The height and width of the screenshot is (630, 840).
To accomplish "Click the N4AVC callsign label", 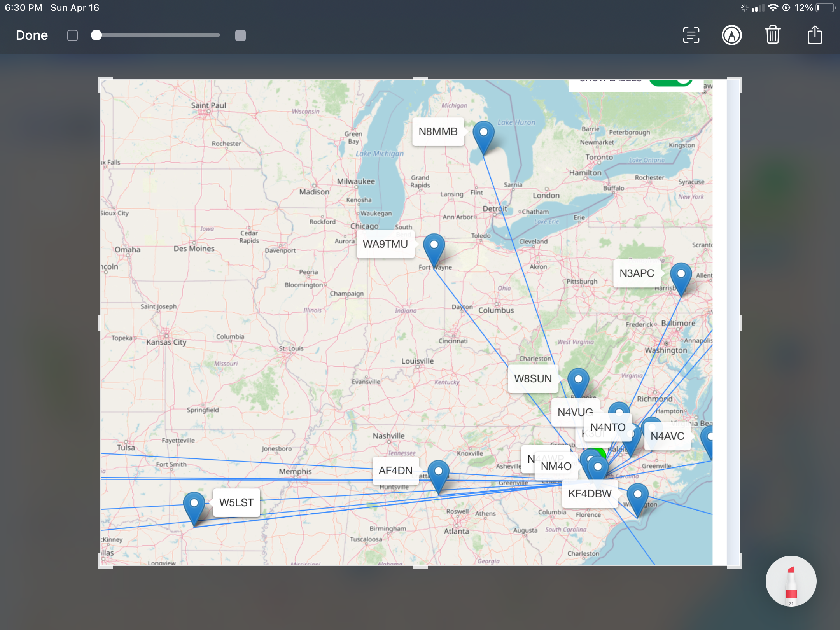I will [667, 436].
